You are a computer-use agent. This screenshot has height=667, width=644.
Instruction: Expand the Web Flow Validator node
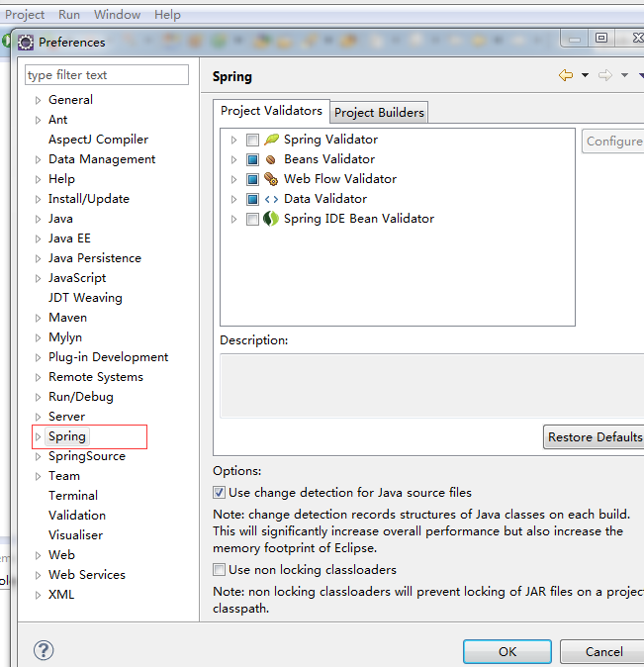[233, 179]
